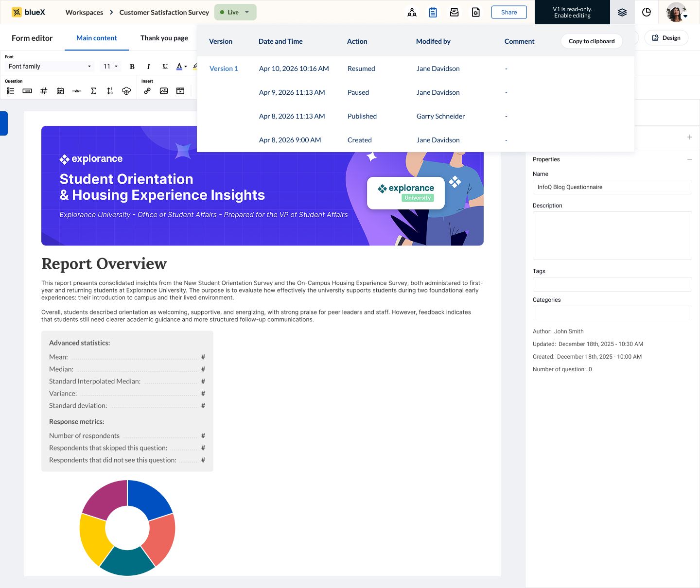The height and width of the screenshot is (588, 700).
Task: Click the Paused action cell
Action: click(358, 92)
